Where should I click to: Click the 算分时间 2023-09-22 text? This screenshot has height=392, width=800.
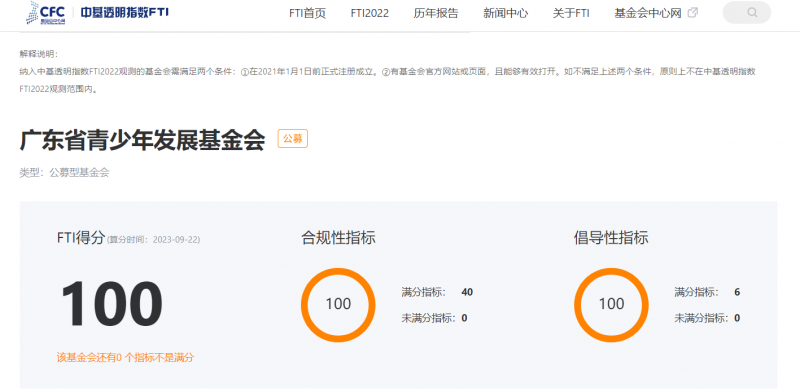click(x=153, y=239)
